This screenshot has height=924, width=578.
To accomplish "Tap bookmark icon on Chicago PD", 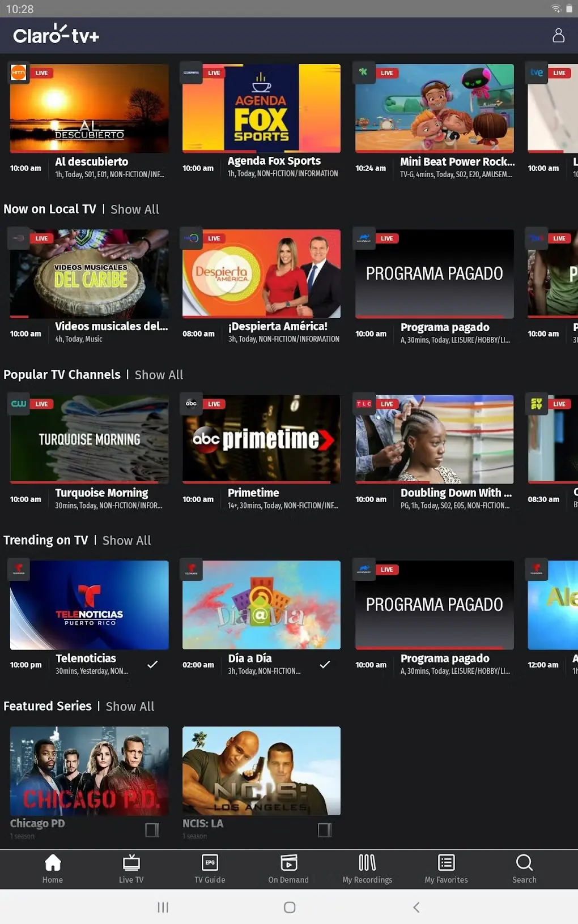I will pyautogui.click(x=152, y=830).
